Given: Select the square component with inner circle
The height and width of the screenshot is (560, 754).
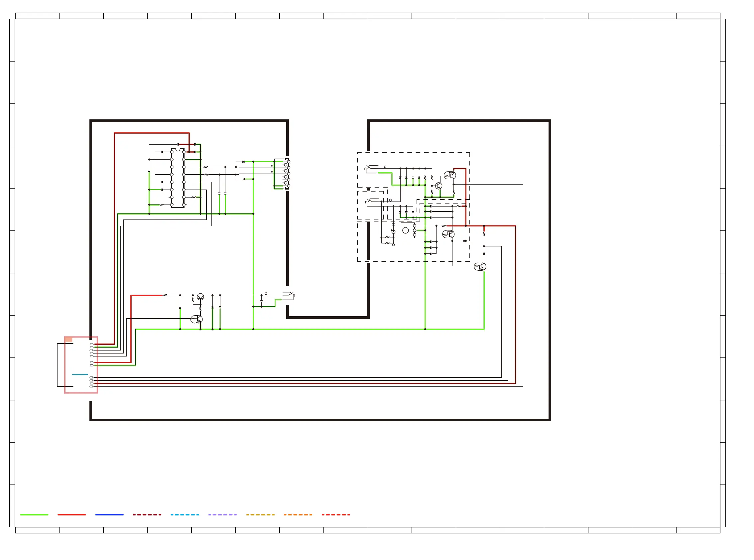Looking at the screenshot, I should tap(408, 230).
